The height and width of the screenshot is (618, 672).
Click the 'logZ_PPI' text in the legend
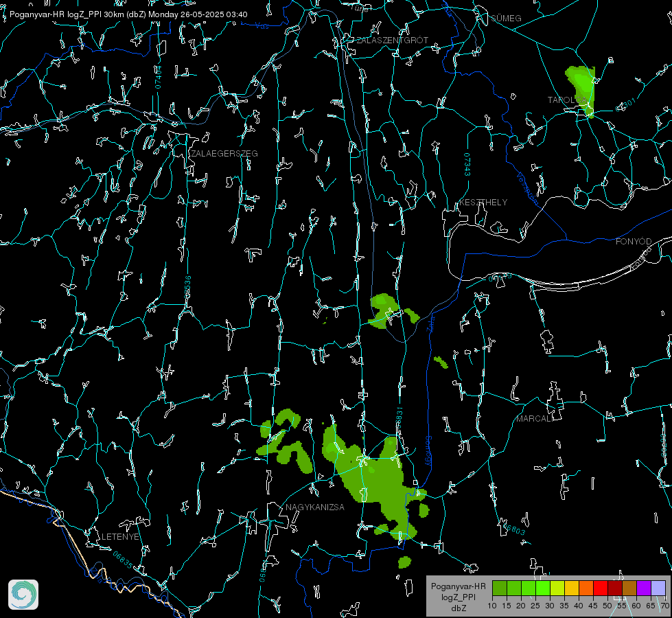[x=458, y=597]
